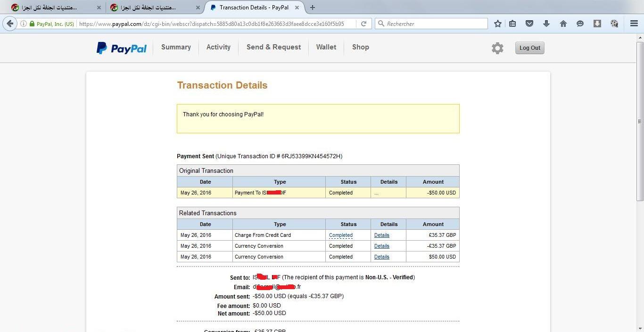This screenshot has width=644, height=332.
Task: Click "Charge From Credit Card" type cell
Action: [x=263, y=235]
